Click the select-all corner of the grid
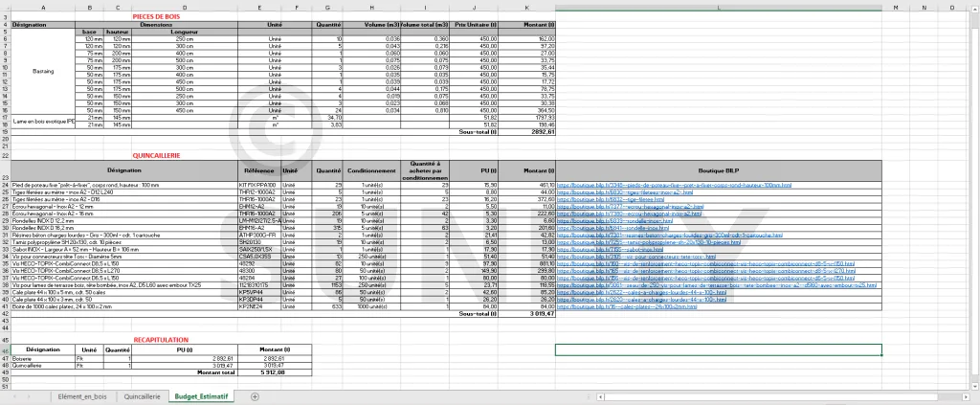This screenshot has height=405, width=980. point(5,9)
